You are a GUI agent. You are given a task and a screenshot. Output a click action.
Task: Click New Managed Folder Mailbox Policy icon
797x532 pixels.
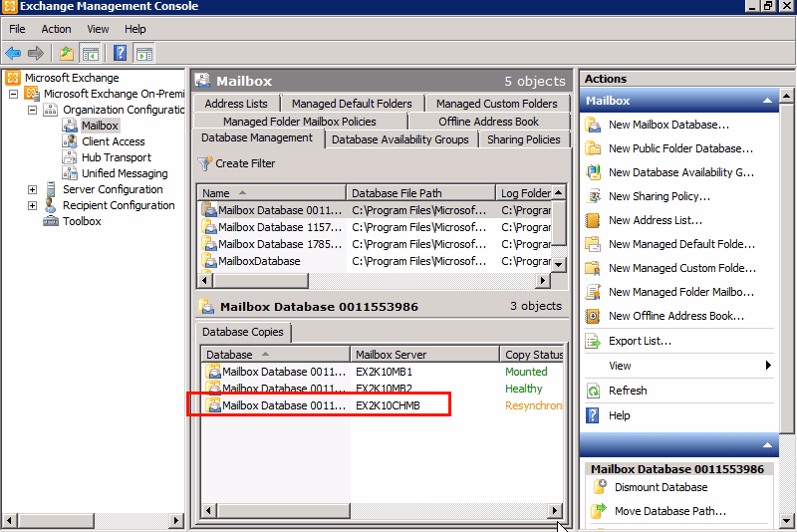coord(593,292)
